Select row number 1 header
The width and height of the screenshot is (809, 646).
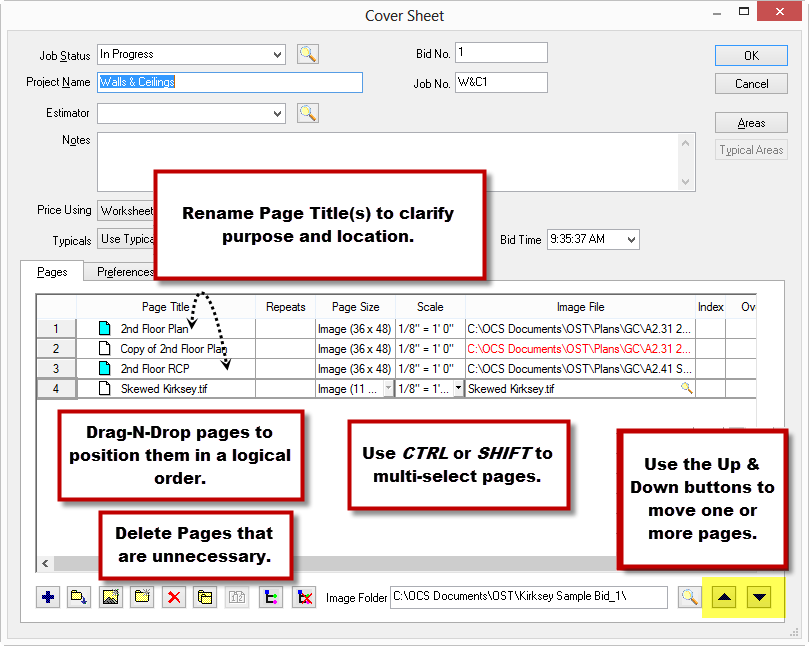[x=56, y=329]
